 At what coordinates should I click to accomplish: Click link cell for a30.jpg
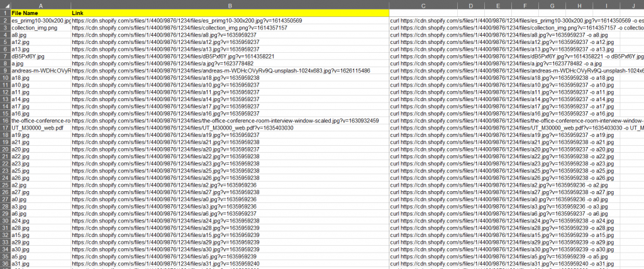[x=230, y=250]
